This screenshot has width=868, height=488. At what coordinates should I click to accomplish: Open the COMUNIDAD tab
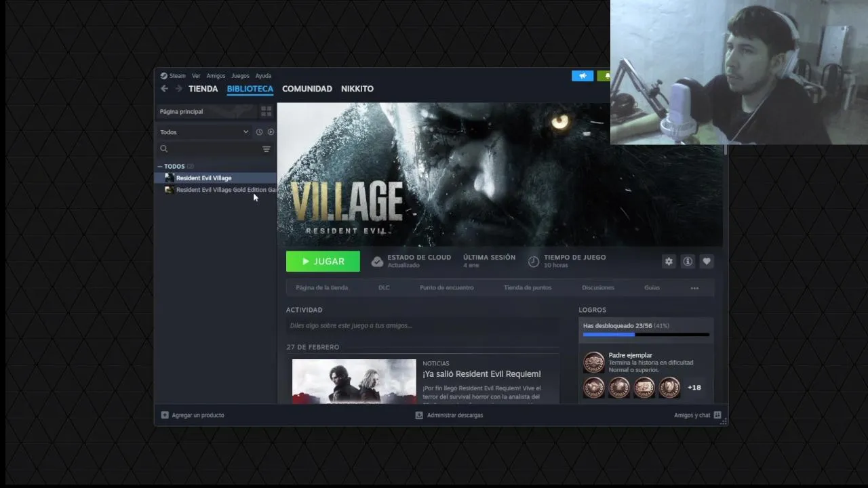[307, 89]
